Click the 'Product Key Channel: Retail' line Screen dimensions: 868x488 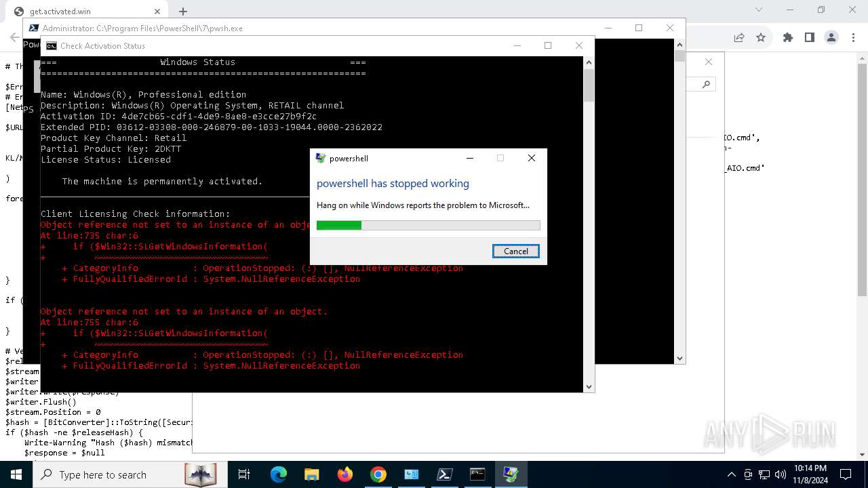click(x=114, y=138)
